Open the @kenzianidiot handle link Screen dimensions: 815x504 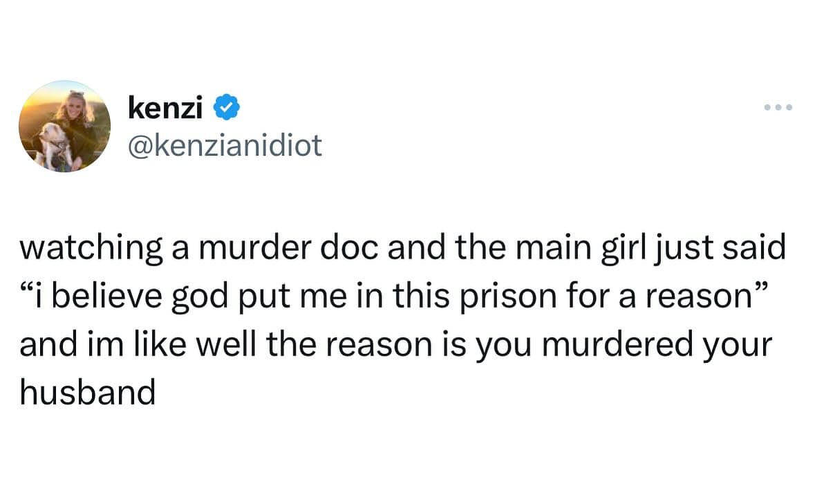tap(225, 144)
